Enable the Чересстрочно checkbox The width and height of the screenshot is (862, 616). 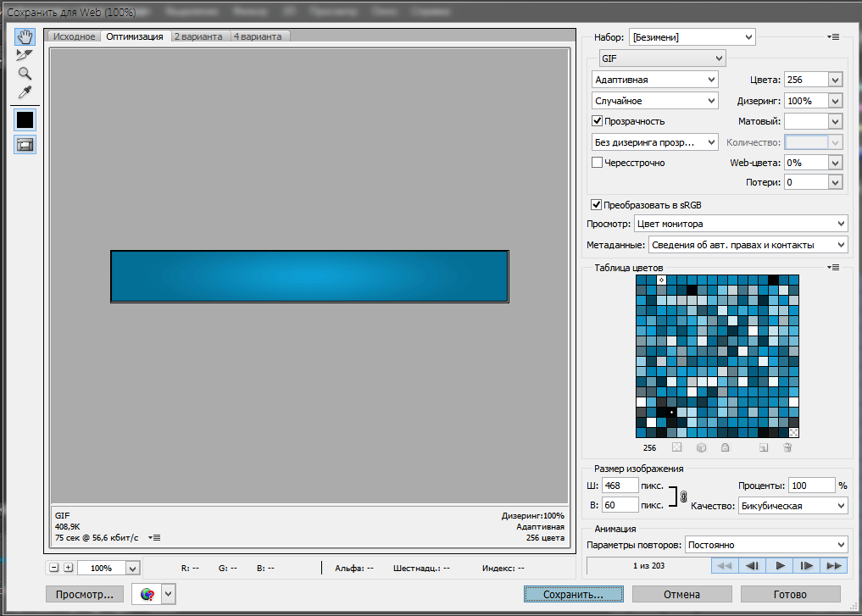tap(597, 163)
